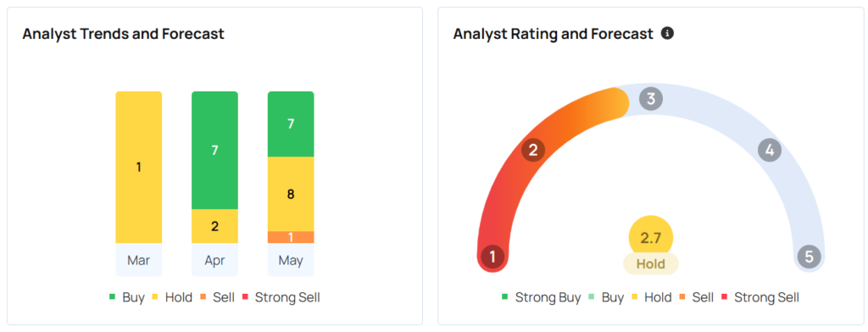Click gauge marker number 5
This screenshot has width=868, height=332.
tap(809, 257)
